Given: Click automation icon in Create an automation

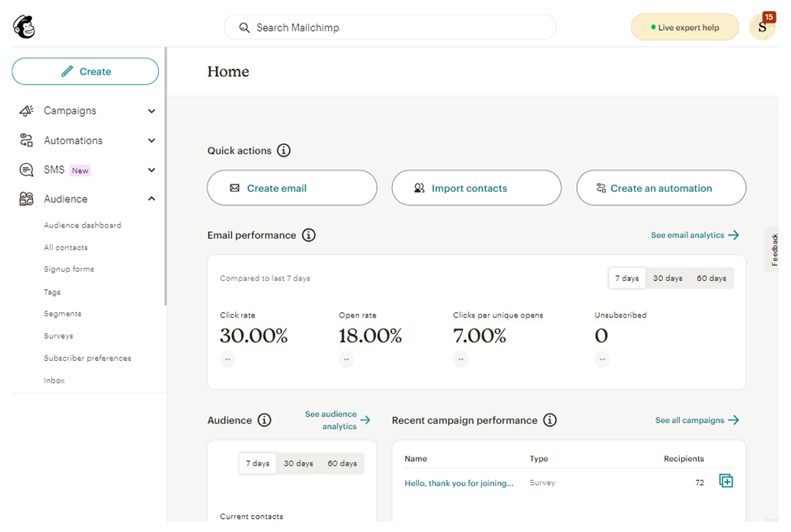Looking at the screenshot, I should click(x=601, y=188).
